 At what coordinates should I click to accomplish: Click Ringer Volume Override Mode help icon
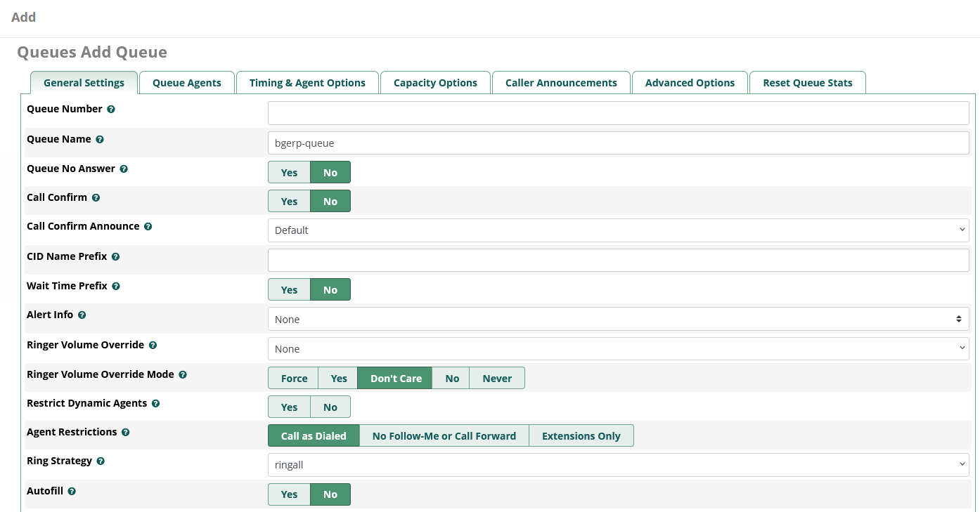[x=183, y=375]
